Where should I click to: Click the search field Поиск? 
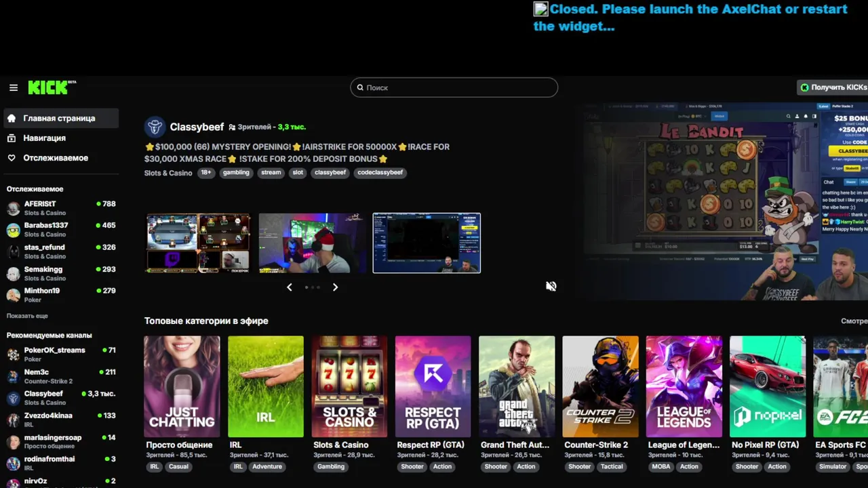[x=454, y=87]
